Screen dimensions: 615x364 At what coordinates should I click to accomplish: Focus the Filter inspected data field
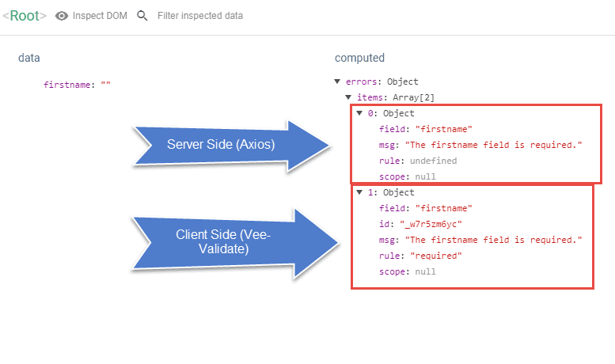pyautogui.click(x=200, y=16)
